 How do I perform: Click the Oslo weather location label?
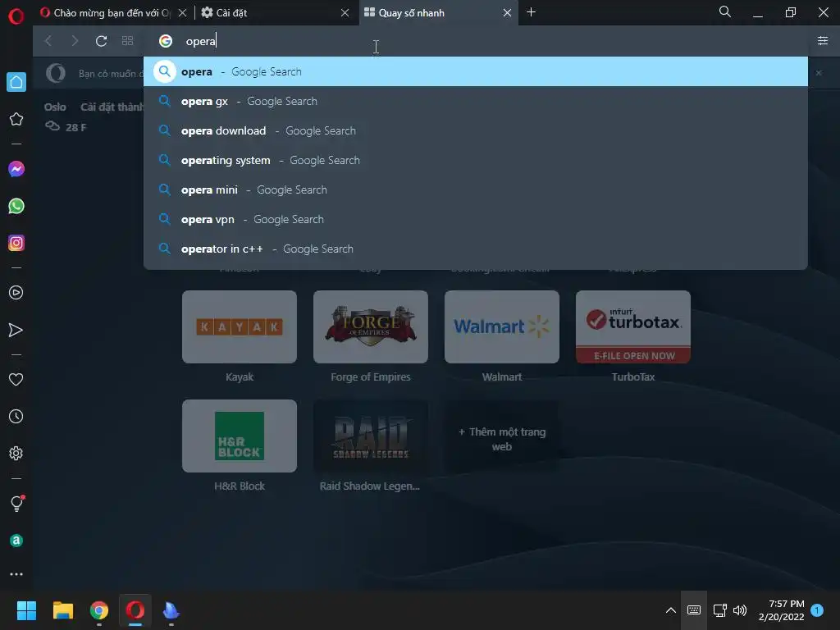click(x=55, y=107)
